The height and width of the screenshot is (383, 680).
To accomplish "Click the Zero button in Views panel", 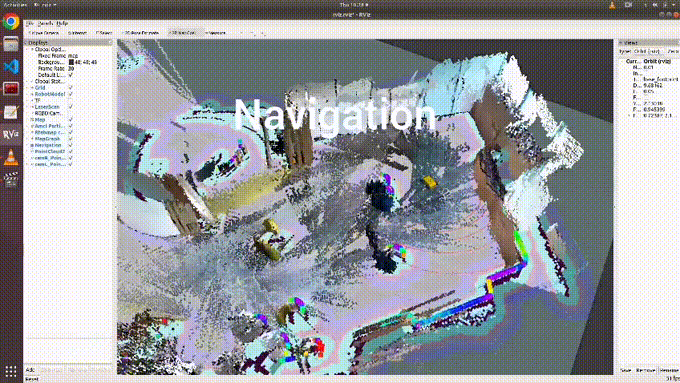I will [x=673, y=51].
